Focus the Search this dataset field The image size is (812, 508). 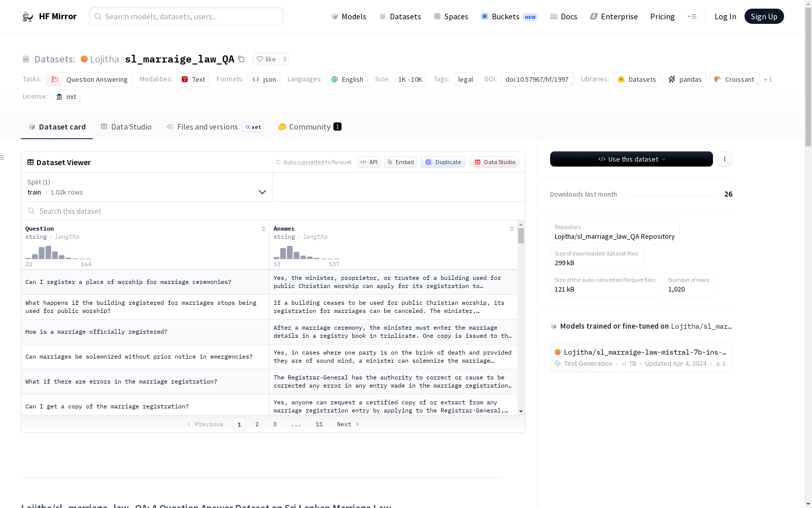[273, 211]
